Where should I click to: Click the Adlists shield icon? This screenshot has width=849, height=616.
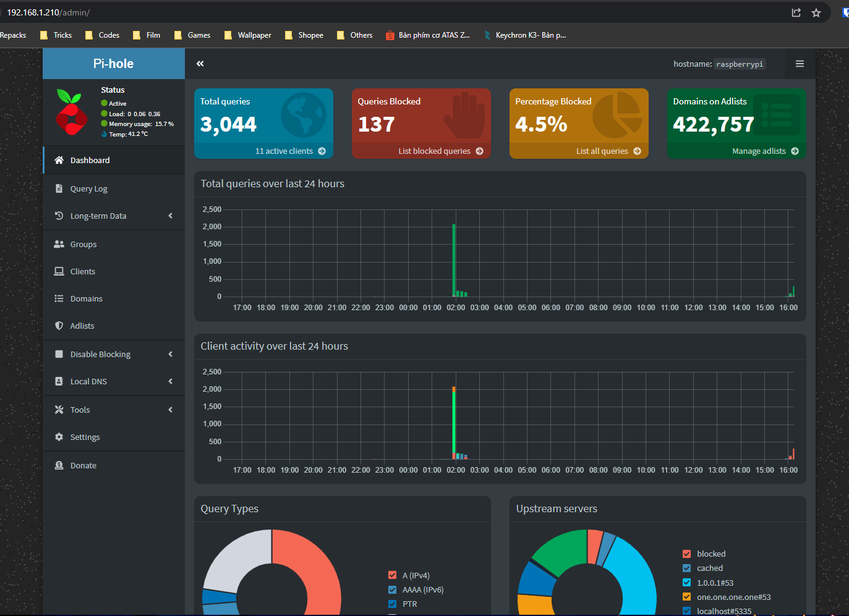[59, 326]
